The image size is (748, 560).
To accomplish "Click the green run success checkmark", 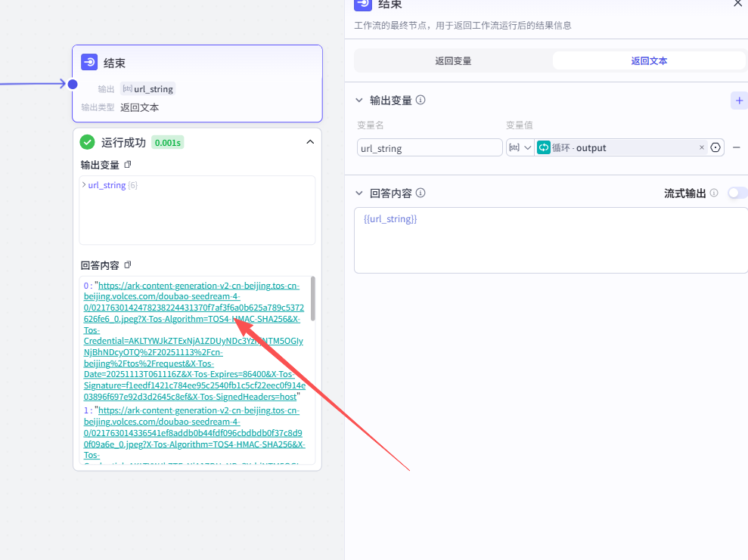I will coord(88,142).
